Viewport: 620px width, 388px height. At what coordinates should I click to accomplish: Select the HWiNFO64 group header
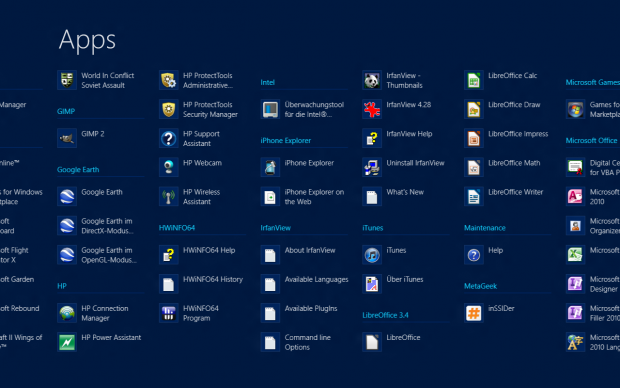(177, 228)
